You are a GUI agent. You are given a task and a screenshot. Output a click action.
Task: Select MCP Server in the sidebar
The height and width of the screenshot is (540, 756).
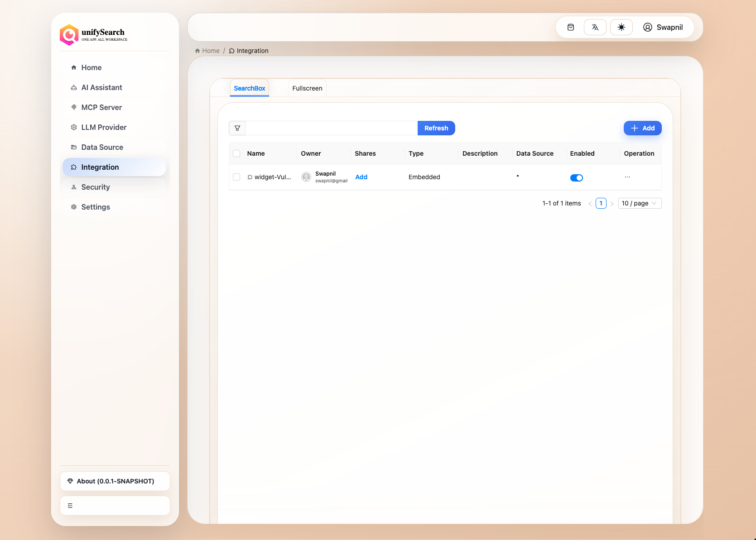pyautogui.click(x=101, y=107)
